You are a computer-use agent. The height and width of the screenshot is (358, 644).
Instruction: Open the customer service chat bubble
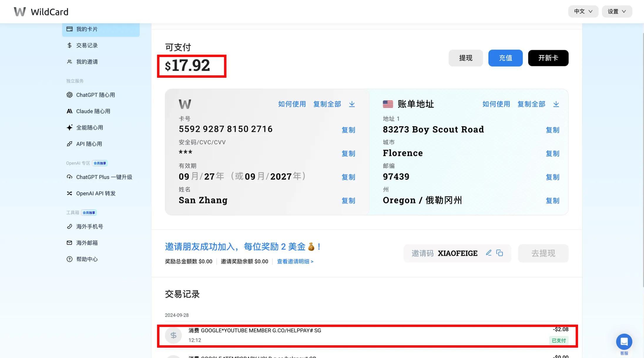click(624, 342)
